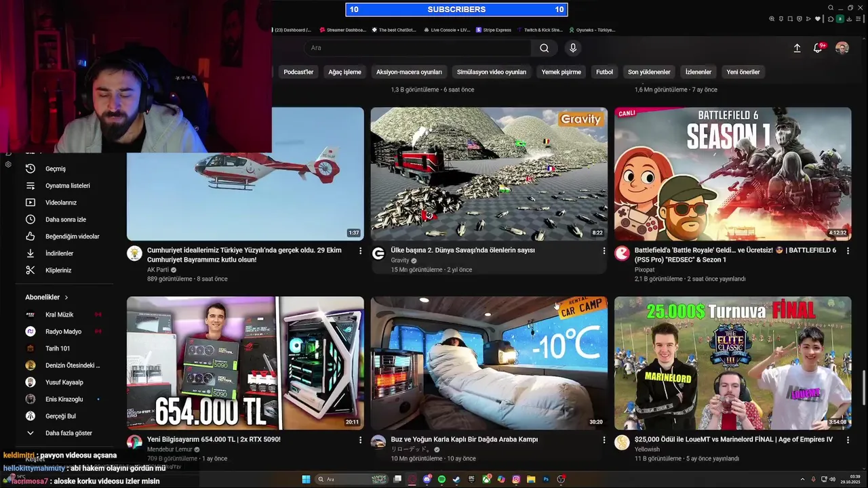Click the Windows Start button
This screenshot has height=488, width=868.
click(305, 479)
